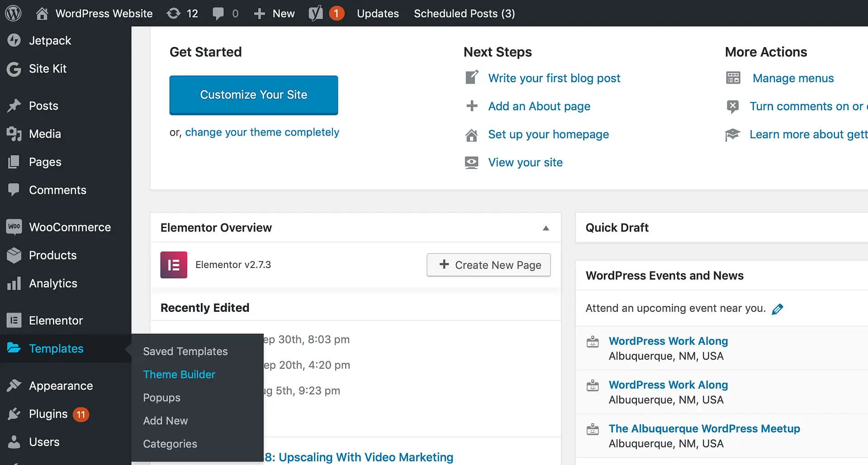
Task: Open the Jetpack sidebar icon
Action: (14, 40)
